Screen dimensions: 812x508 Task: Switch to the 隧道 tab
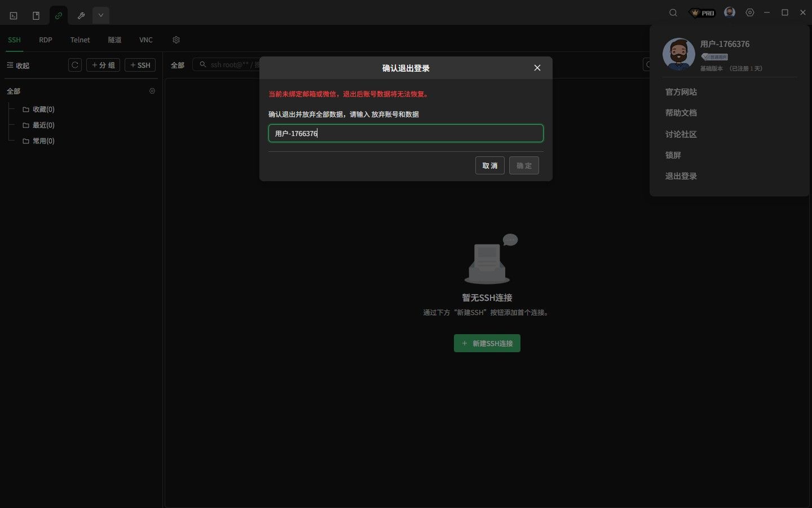click(114, 40)
